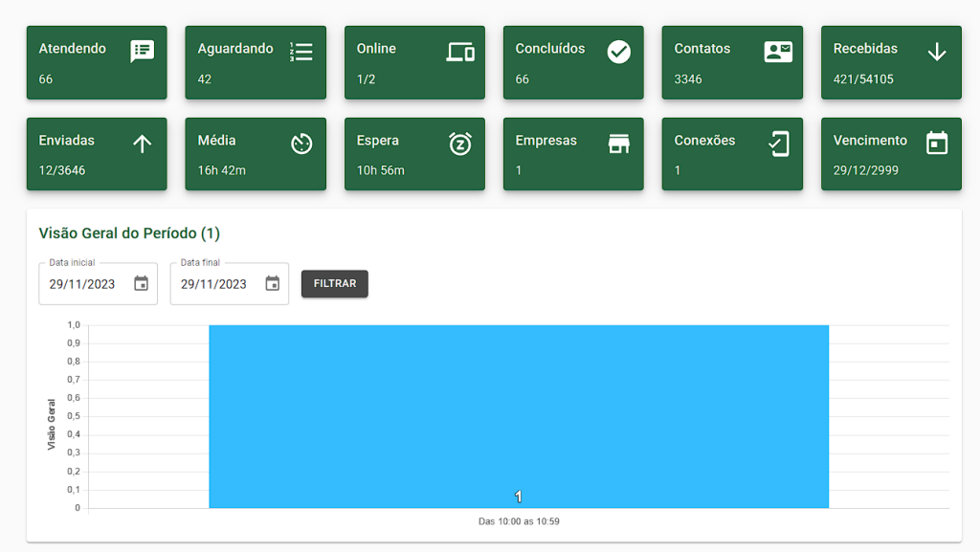Focus the Data final date field
The width and height of the screenshot is (980, 552).
click(213, 284)
